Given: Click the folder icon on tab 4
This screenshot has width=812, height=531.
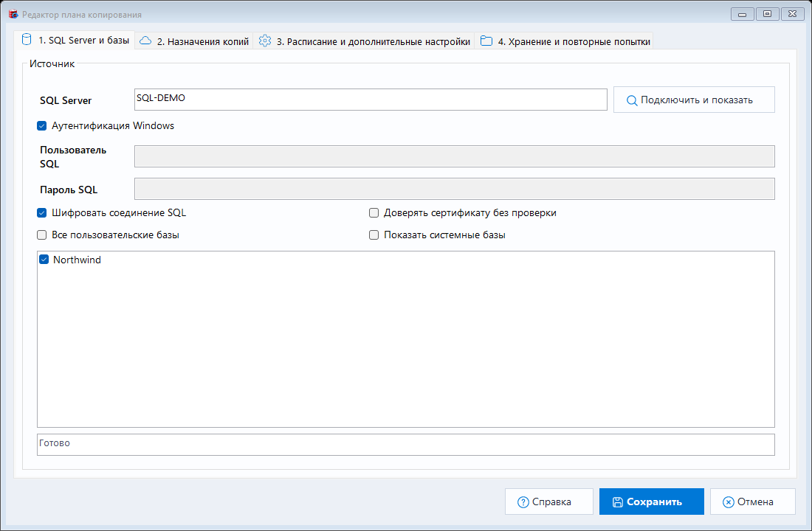Looking at the screenshot, I should point(486,41).
